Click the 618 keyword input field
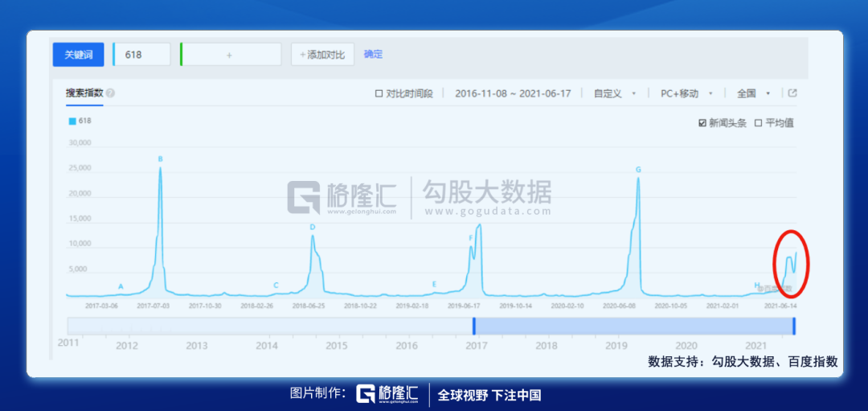 click(x=141, y=54)
